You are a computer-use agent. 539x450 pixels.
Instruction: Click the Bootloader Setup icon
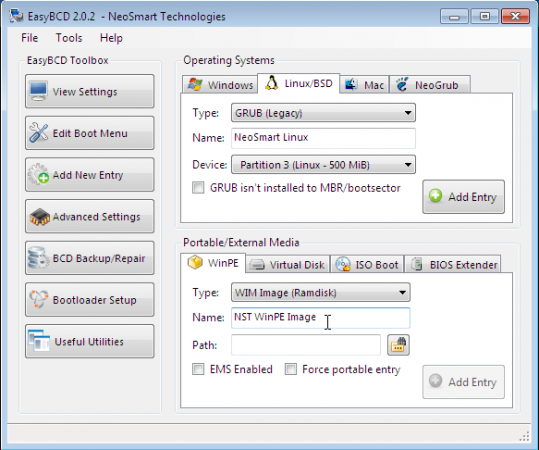pyautogui.click(x=38, y=299)
